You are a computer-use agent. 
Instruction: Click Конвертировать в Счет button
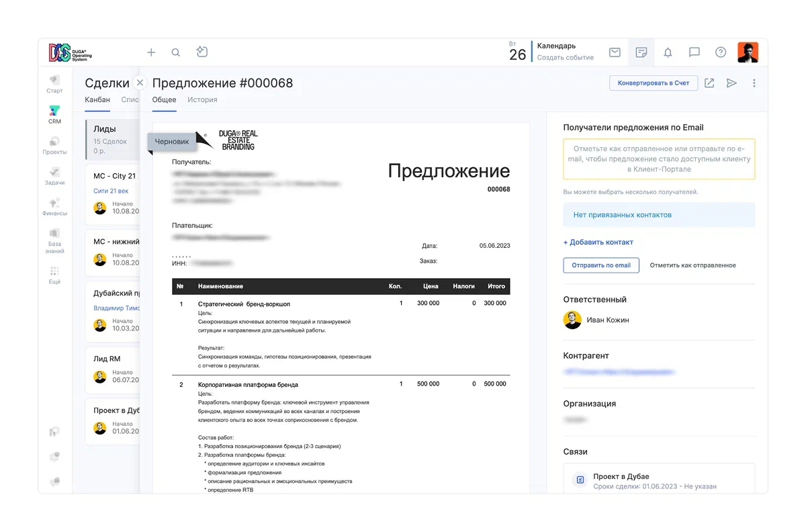click(x=654, y=83)
